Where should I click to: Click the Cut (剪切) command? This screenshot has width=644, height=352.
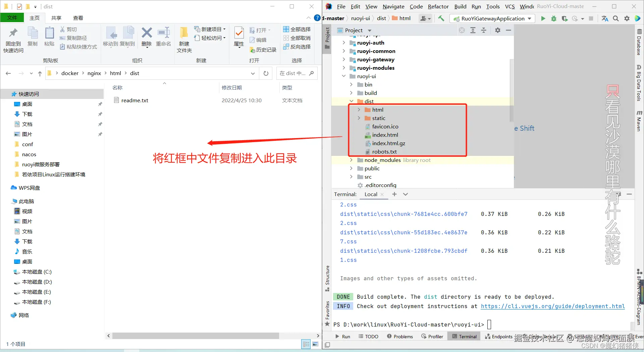click(68, 30)
